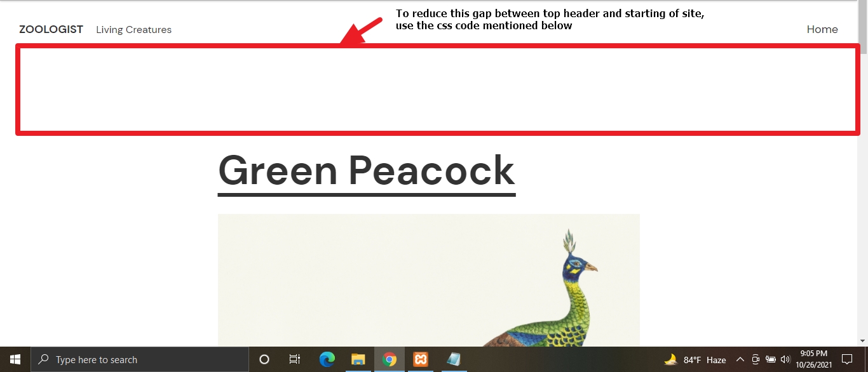This screenshot has width=868, height=372.
Task: Open the XAMPP Control Panel from the taskbar
Action: click(421, 359)
